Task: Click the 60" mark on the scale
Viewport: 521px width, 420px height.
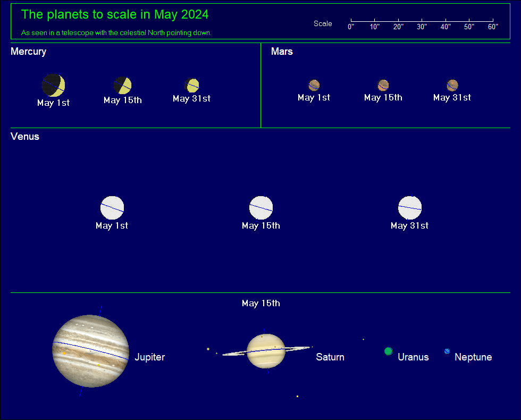Action: (493, 27)
